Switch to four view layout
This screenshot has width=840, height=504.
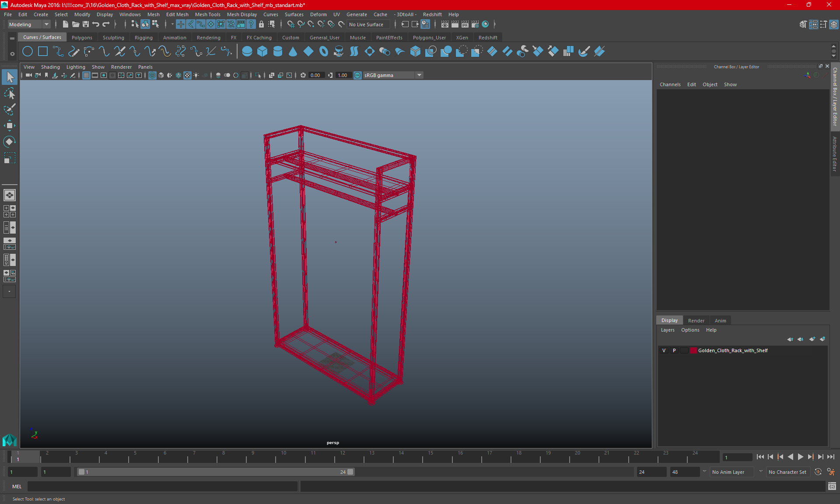click(x=9, y=211)
